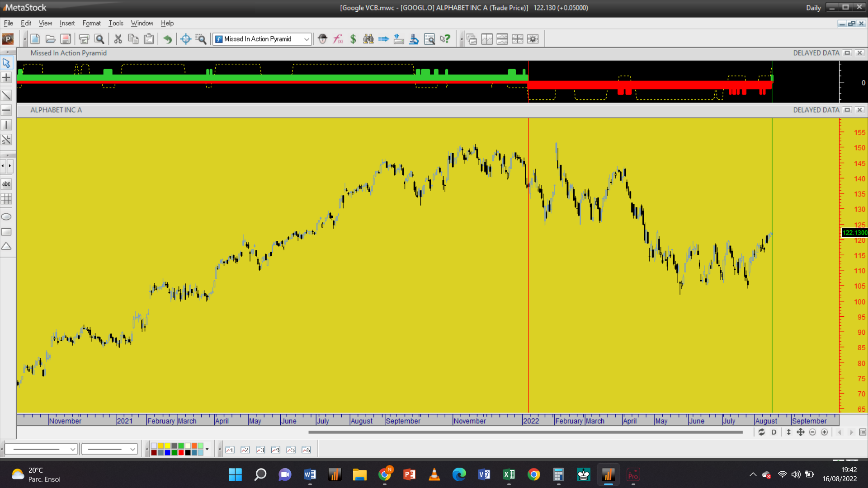Image resolution: width=868 pixels, height=488 pixels.
Task: Expand Missed In Action Pyramid dropdown
Action: coord(307,39)
